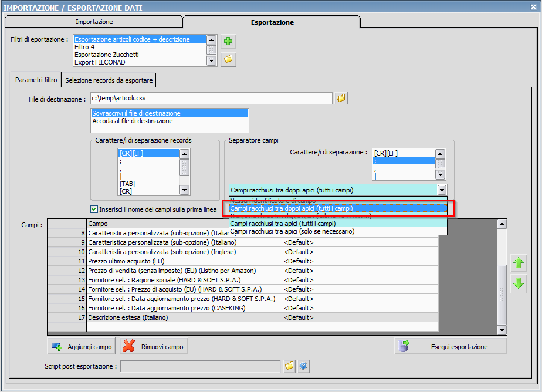
Task: Add a new export filter with the green plus icon
Action: 228,42
